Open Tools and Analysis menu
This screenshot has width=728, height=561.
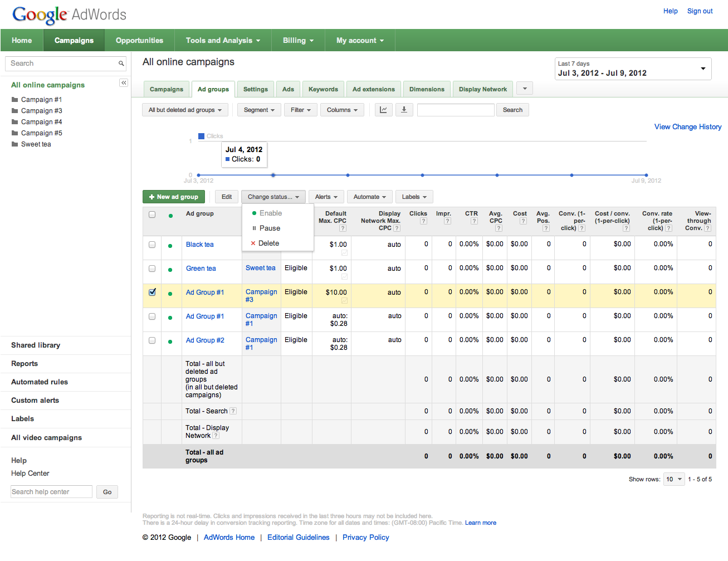coord(223,40)
